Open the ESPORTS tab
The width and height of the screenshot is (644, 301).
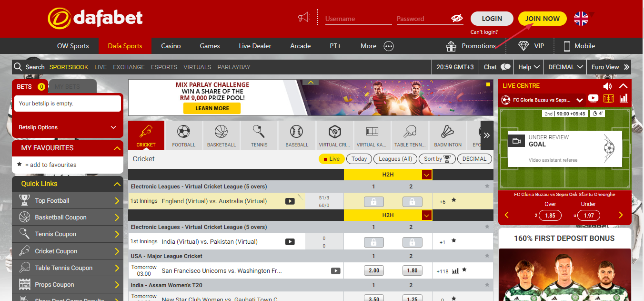[x=164, y=67]
